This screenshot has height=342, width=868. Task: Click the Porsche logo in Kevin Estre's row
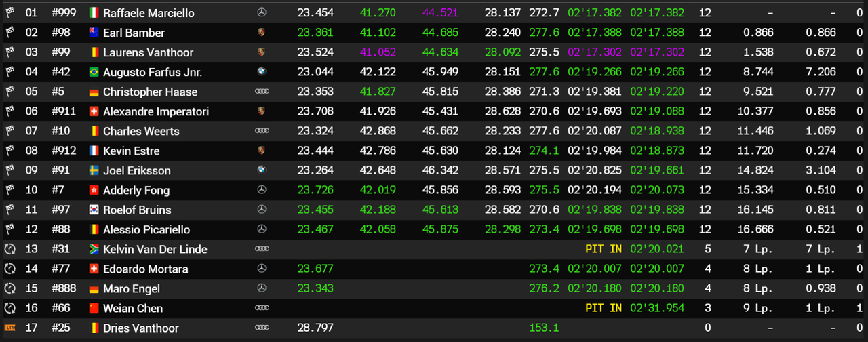262,151
